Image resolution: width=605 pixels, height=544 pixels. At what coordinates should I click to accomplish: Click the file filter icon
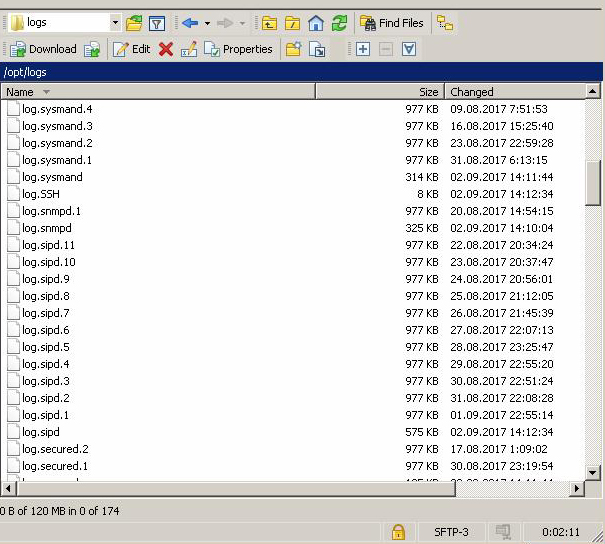coord(157,23)
